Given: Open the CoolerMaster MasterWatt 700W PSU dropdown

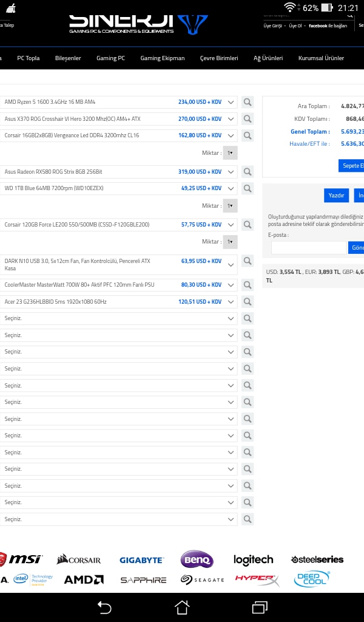Looking at the screenshot, I should coord(231,285).
